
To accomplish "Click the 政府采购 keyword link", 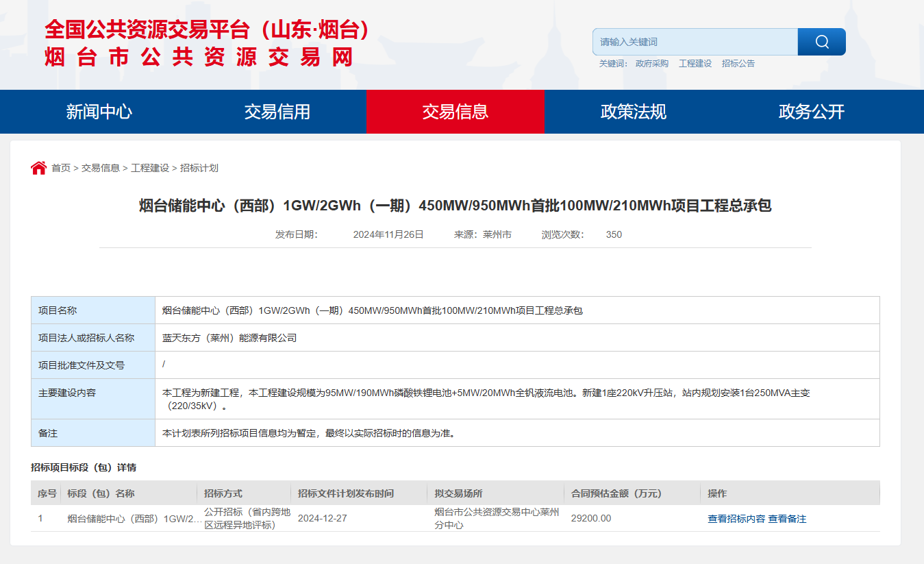I will pyautogui.click(x=651, y=64).
